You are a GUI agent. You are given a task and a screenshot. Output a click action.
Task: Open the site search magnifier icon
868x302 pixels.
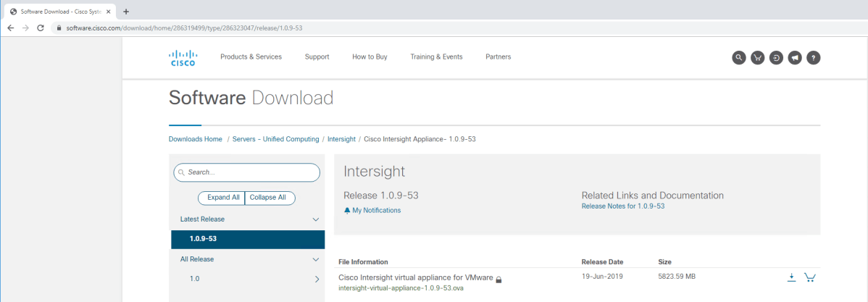coord(738,58)
